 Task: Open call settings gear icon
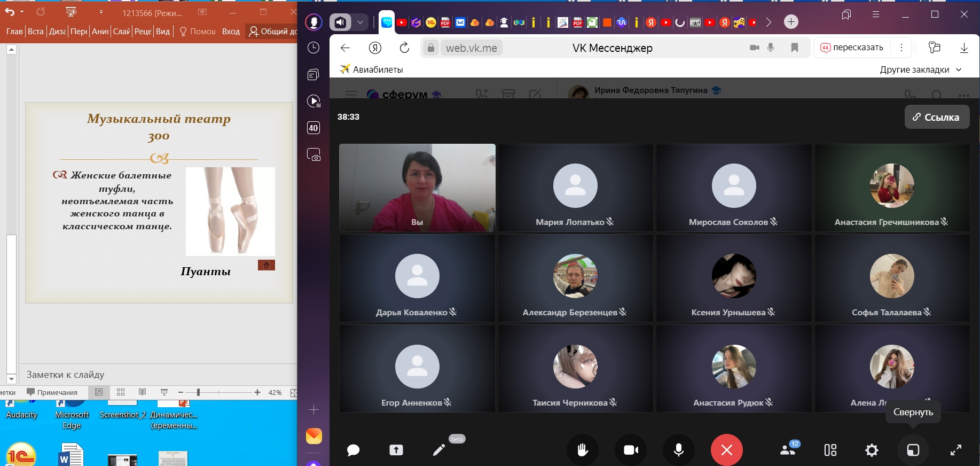872,450
